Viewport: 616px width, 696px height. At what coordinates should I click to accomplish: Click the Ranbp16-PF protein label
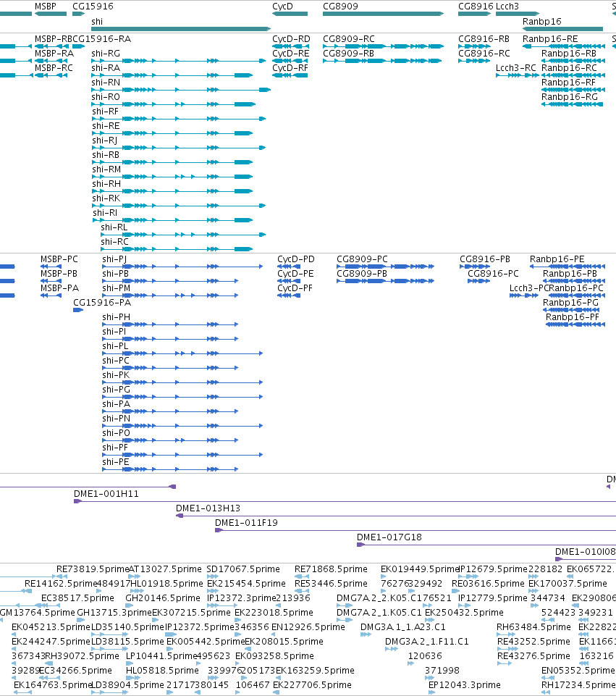tap(572, 317)
